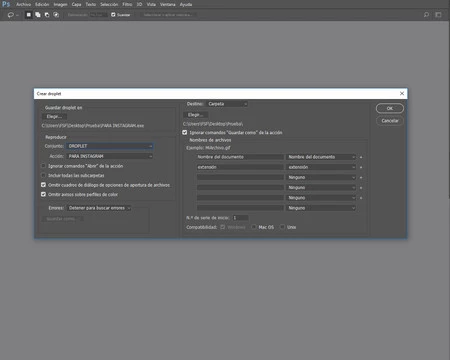Click the search magnifier icon

click(x=426, y=15)
